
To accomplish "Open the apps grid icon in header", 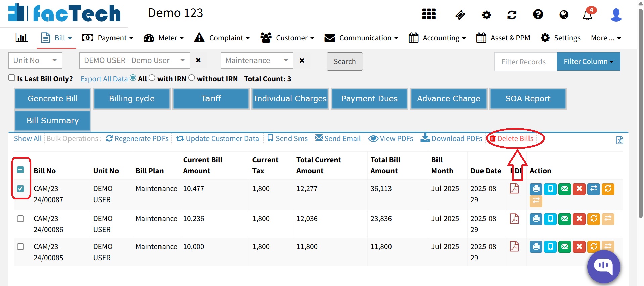I will point(429,14).
